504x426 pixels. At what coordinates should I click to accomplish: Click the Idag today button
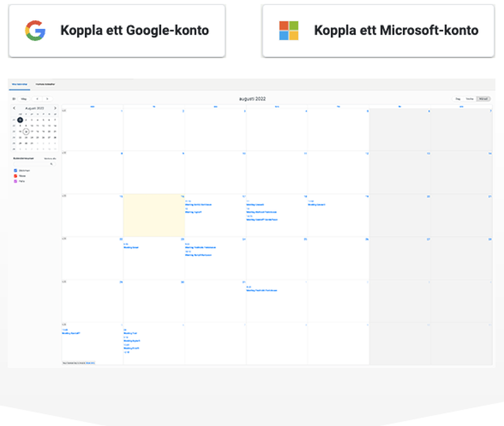pos(24,99)
